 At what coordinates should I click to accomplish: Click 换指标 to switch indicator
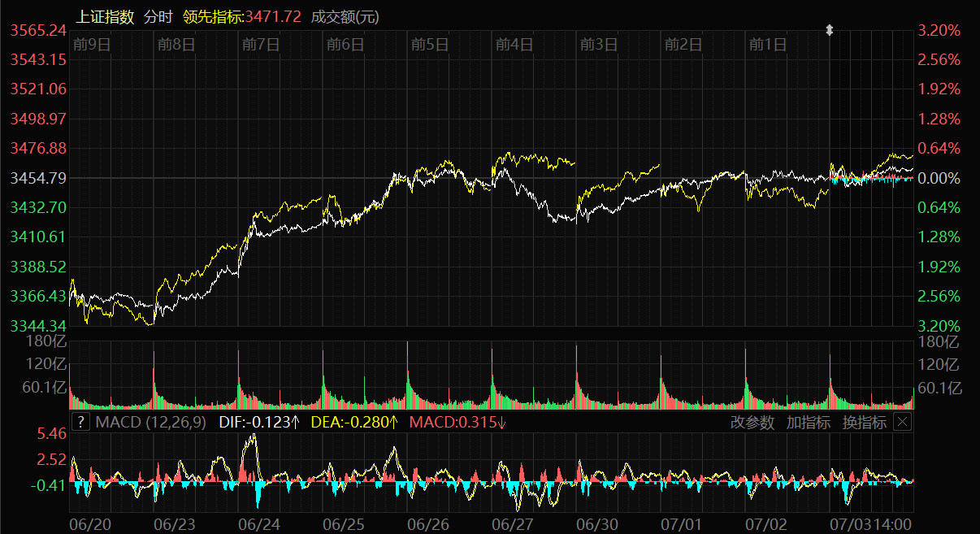pos(864,422)
